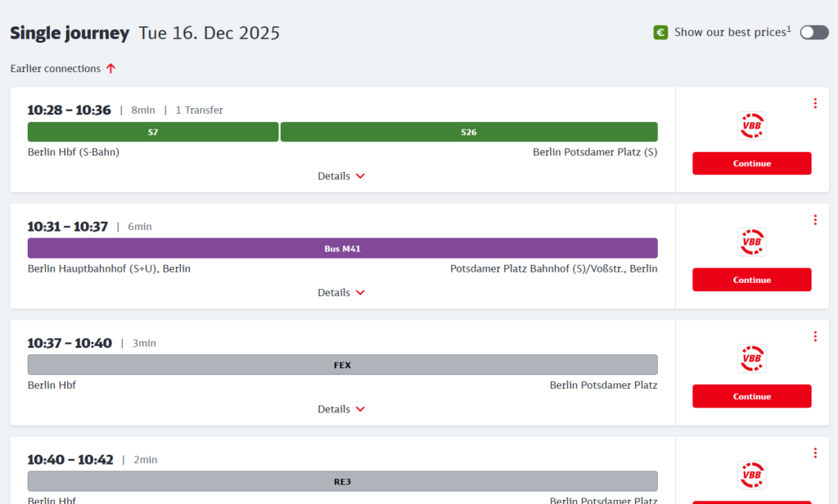The width and height of the screenshot is (838, 504).
Task: Expand Details for the 10:28 S7/S26 journey
Action: tap(341, 176)
